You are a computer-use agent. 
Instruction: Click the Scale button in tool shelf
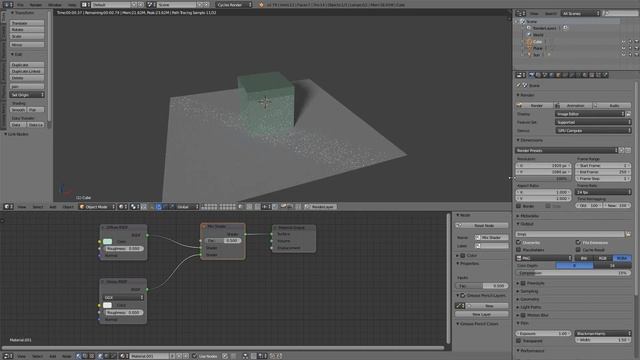point(27,36)
